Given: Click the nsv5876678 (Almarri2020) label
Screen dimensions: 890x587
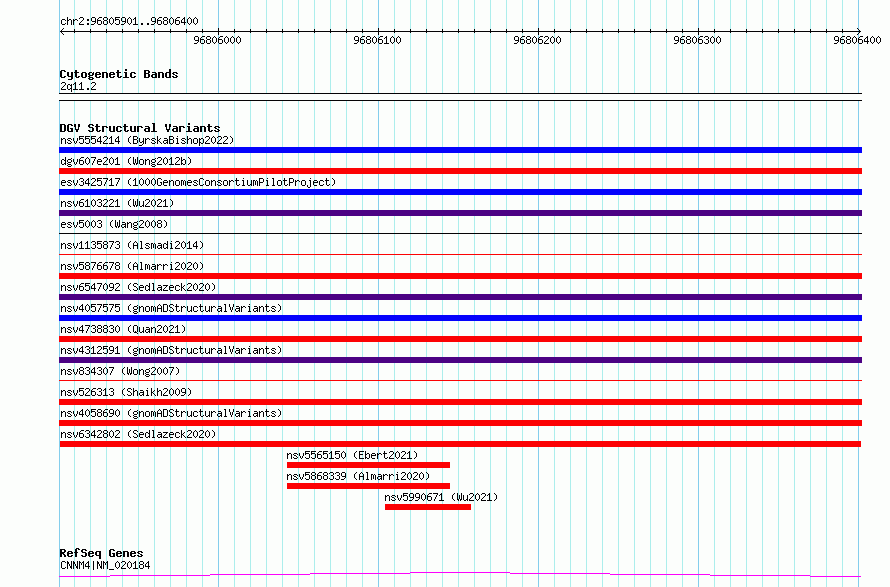Looking at the screenshot, I should point(132,266).
